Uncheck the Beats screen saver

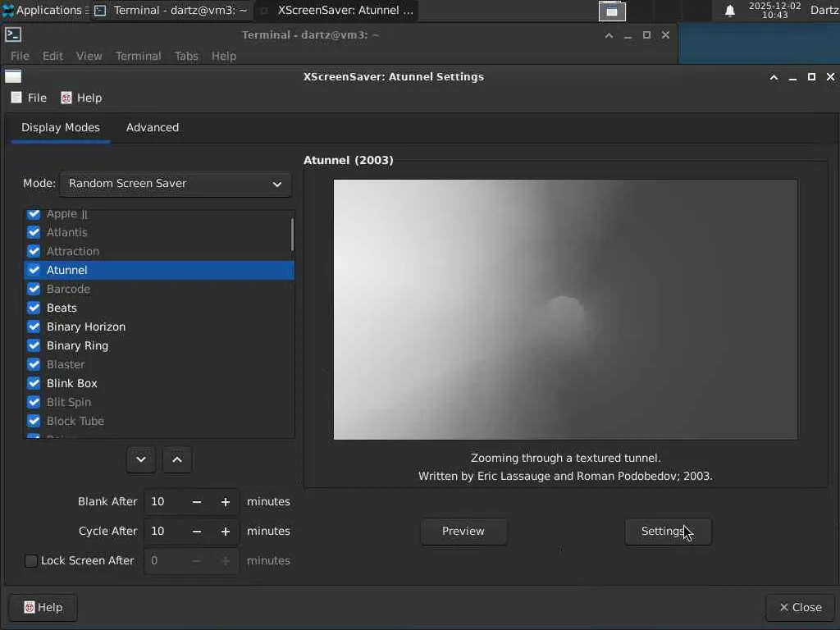click(34, 308)
